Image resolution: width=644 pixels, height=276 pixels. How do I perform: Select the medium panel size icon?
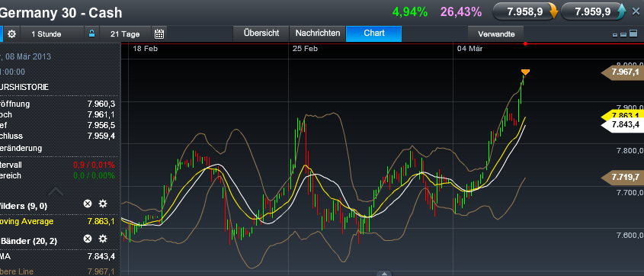click(623, 35)
